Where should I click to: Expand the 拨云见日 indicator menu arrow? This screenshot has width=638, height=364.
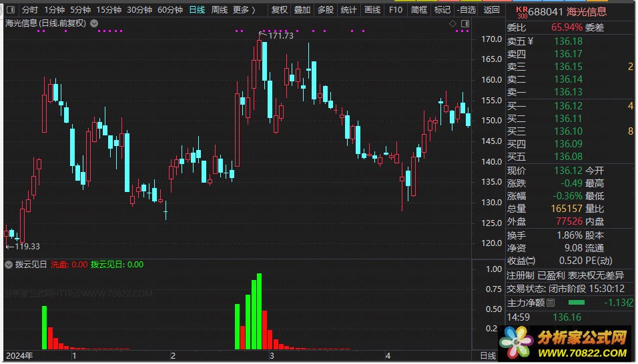(9, 265)
